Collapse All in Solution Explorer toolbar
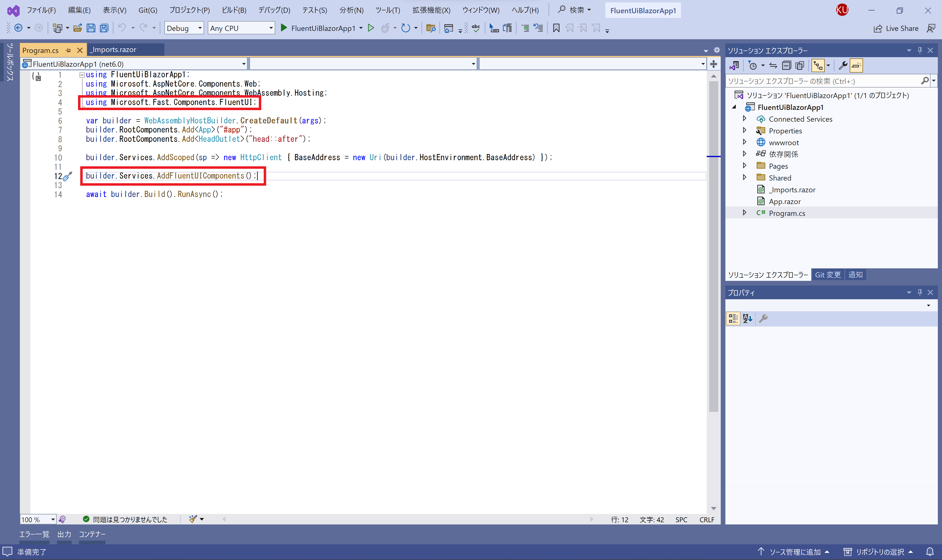 pos(786,66)
